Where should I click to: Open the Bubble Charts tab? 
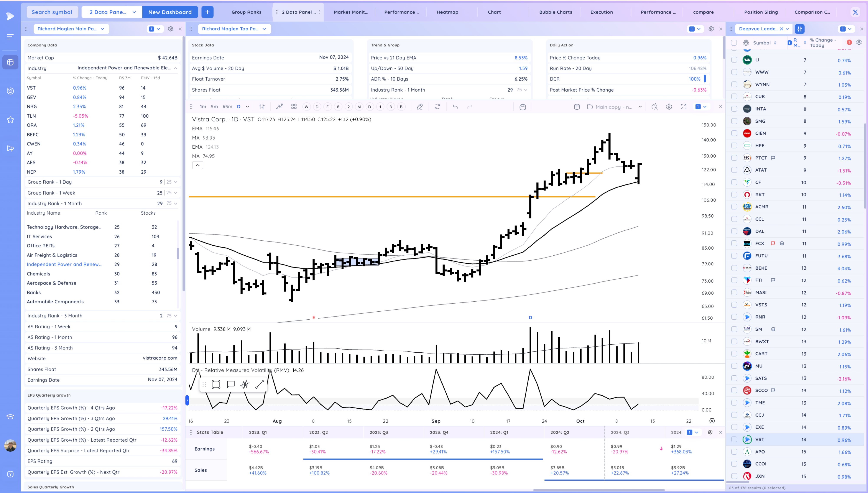click(556, 12)
